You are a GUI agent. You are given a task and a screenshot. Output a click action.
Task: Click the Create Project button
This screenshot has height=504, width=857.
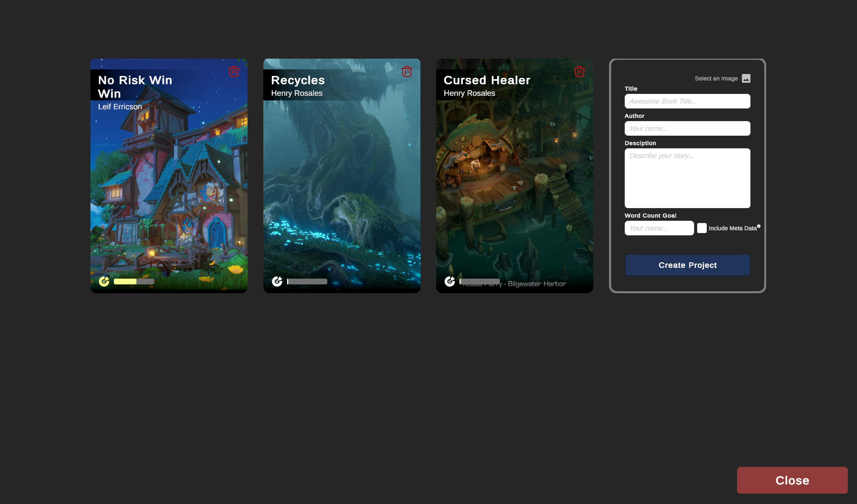point(688,265)
